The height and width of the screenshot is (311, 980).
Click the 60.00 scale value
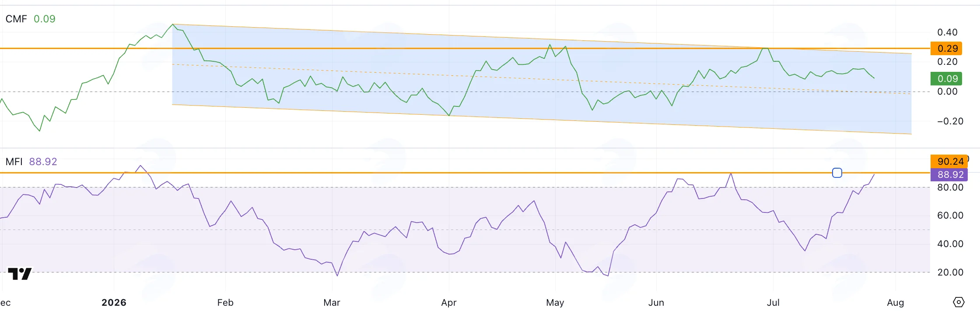pos(950,216)
